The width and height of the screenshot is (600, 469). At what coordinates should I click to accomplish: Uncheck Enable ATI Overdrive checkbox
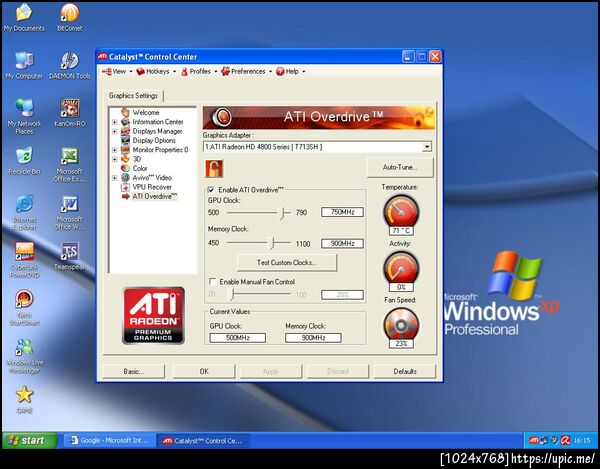(211, 190)
